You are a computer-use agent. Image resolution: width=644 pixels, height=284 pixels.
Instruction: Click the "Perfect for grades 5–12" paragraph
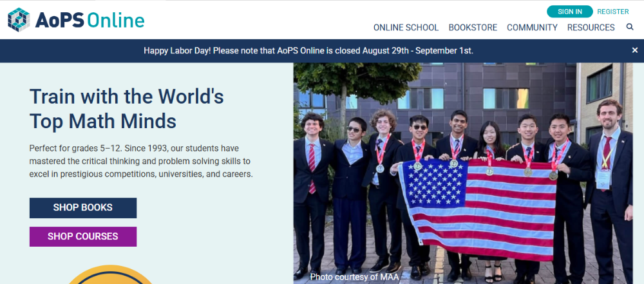pyautogui.click(x=140, y=160)
